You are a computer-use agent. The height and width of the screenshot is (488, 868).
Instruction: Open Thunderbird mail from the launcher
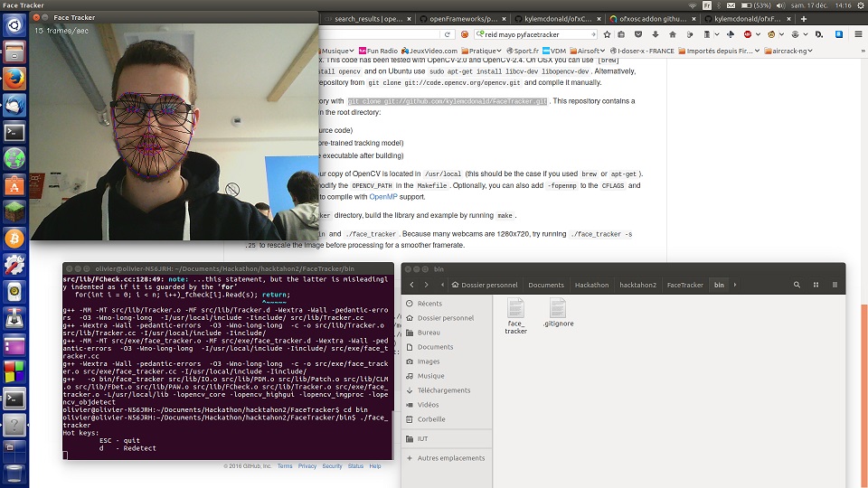click(x=14, y=106)
